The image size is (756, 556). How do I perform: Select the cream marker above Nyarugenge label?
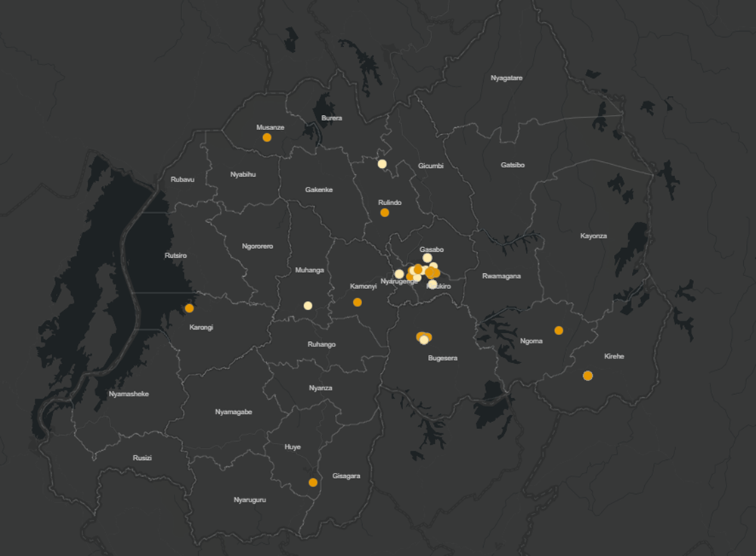[399, 274]
